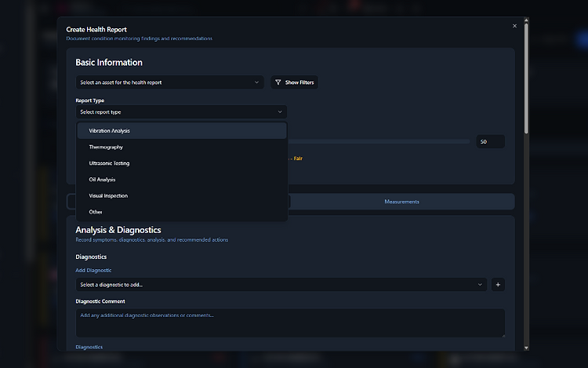Open the Select a diagnostic to add dropdown
This screenshot has width=588, height=368.
tap(281, 285)
